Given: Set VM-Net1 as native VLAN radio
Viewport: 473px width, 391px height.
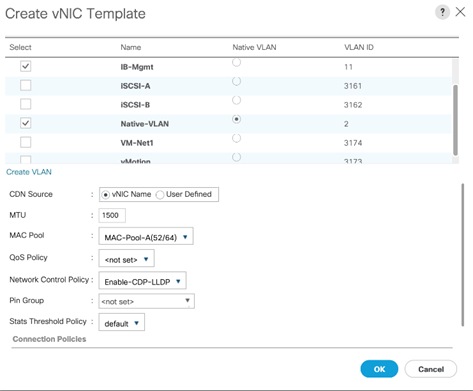Looking at the screenshot, I should coord(236,138).
